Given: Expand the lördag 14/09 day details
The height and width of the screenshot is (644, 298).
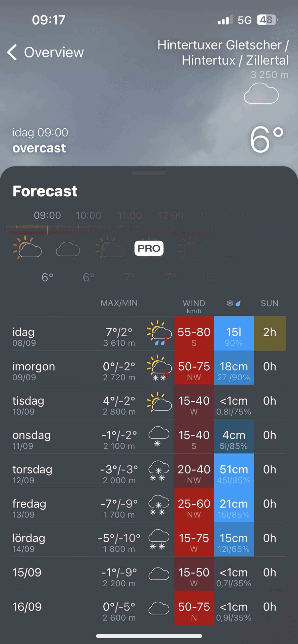Looking at the screenshot, I should (77, 539).
